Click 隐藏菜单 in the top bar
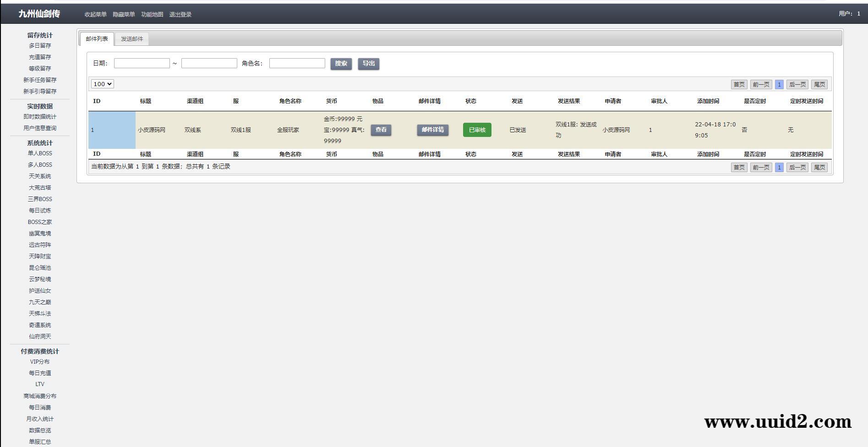This screenshot has width=868, height=447. pos(124,15)
